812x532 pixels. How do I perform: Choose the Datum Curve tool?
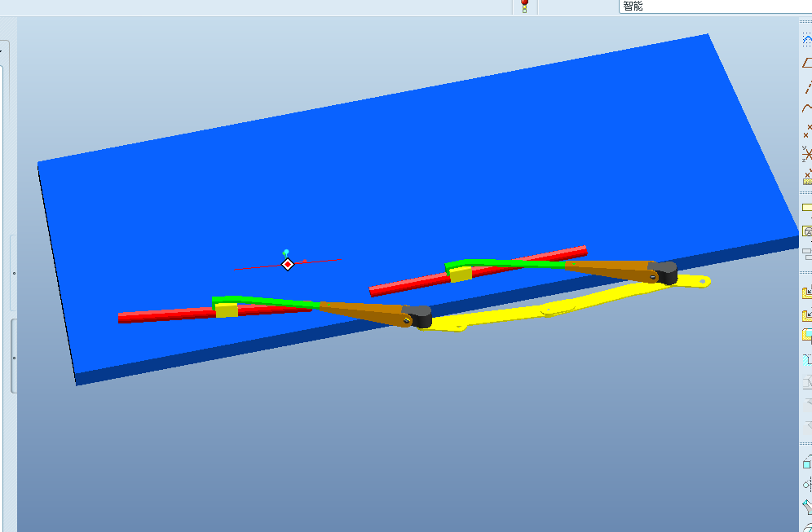(807, 108)
